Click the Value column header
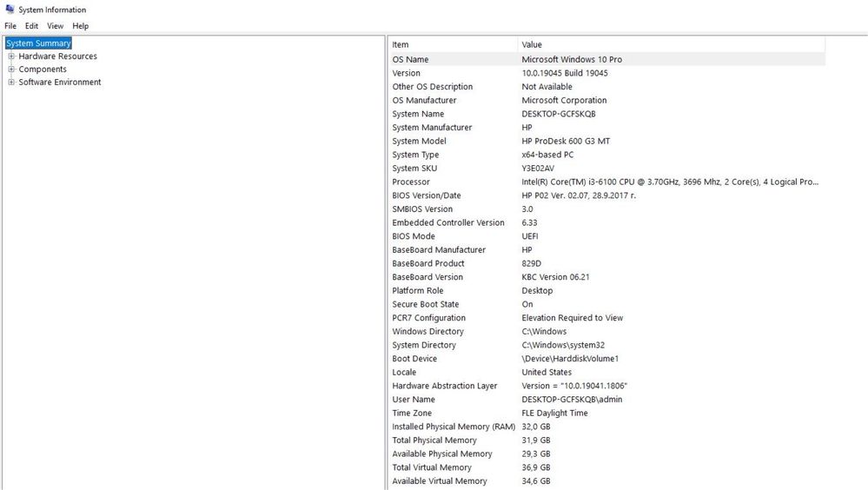The height and width of the screenshot is (490, 868). (x=672, y=44)
